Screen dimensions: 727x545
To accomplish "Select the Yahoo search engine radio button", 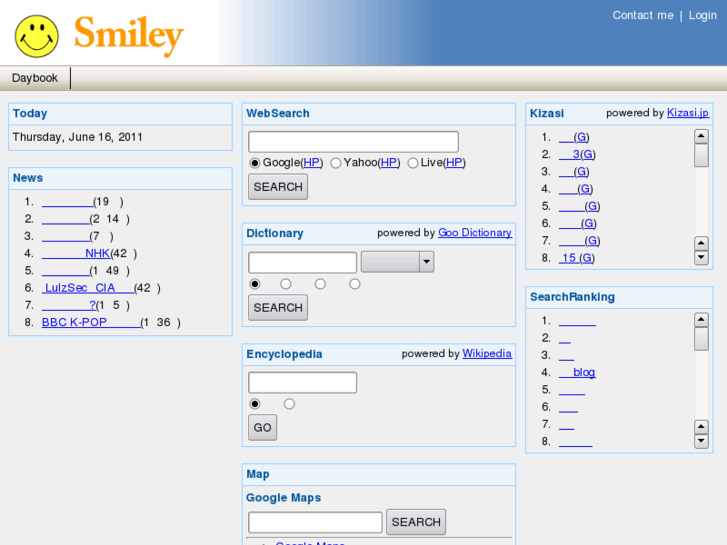I will [336, 163].
